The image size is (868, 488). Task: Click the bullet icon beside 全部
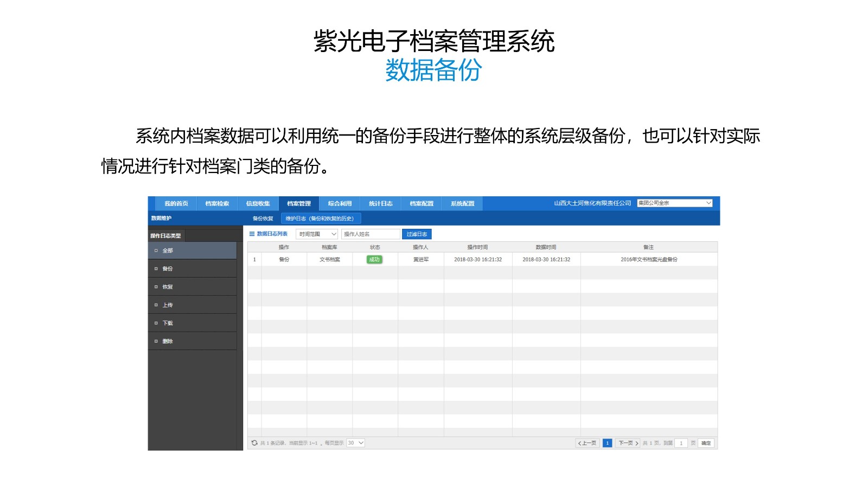pos(156,251)
